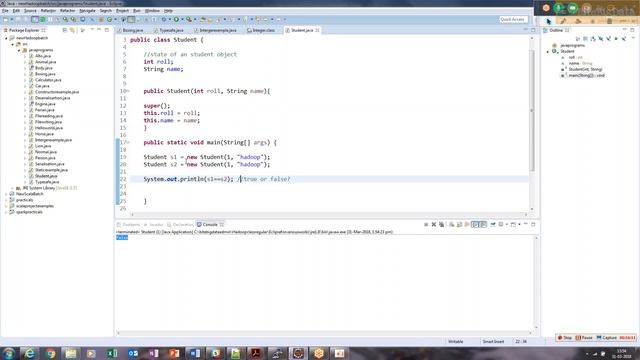Toggle Show Console on Standard Output change
The height and width of the screenshot is (360, 640).
[x=475, y=224]
